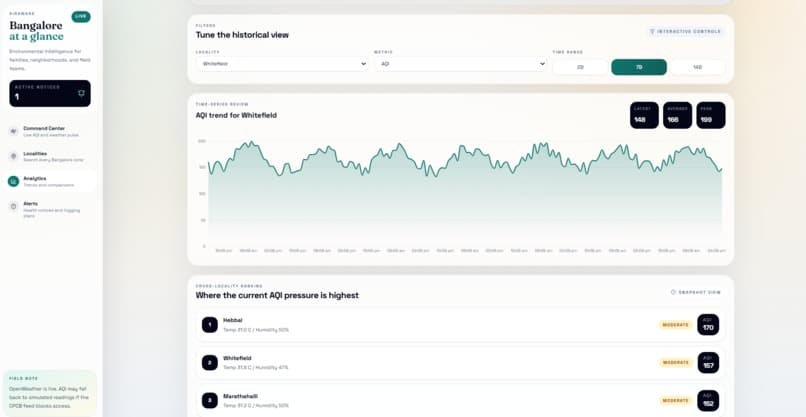806x417 pixels.
Task: Click the green Analytics chart icon
Action: click(x=13, y=181)
